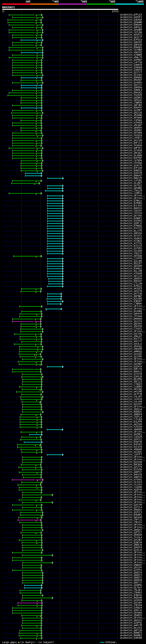The image size is (146, 644).
Task: Select the UniRef100_B2NAF2 label
Action: click(131, 218)
